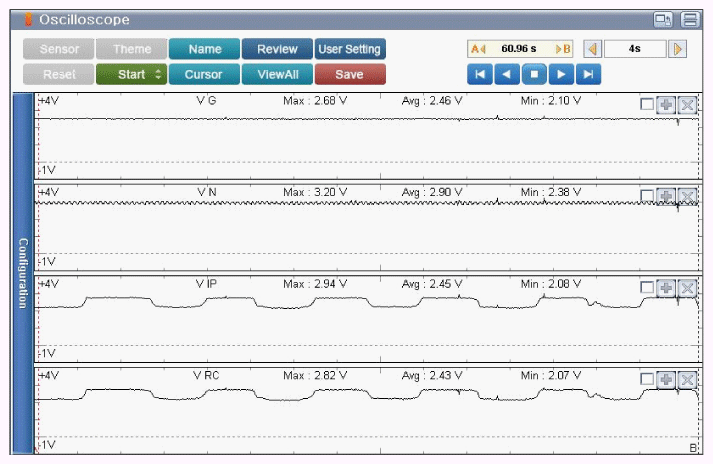Screen dimensions: 713x464
Task: Click the plus icon on V IP channel
Action: pos(666,288)
